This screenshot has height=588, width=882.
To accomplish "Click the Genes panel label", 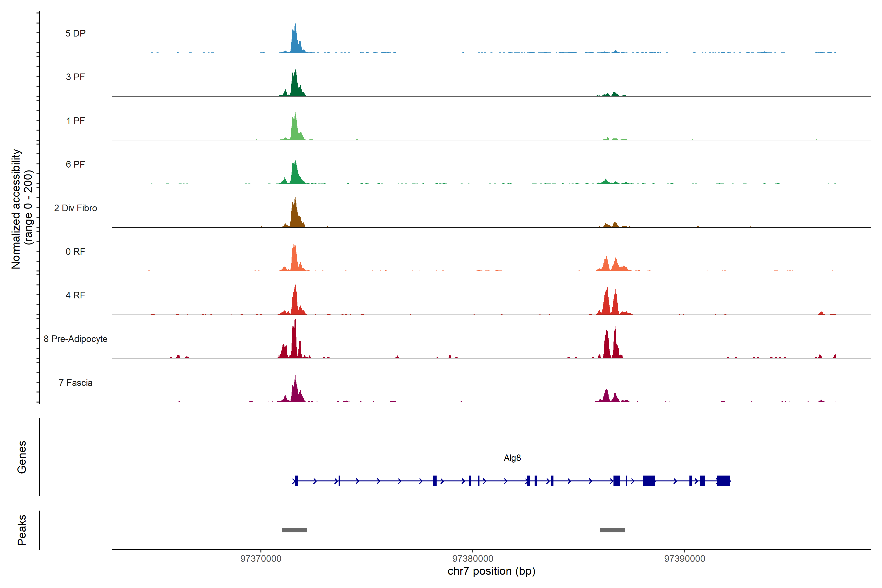I will (x=22, y=457).
